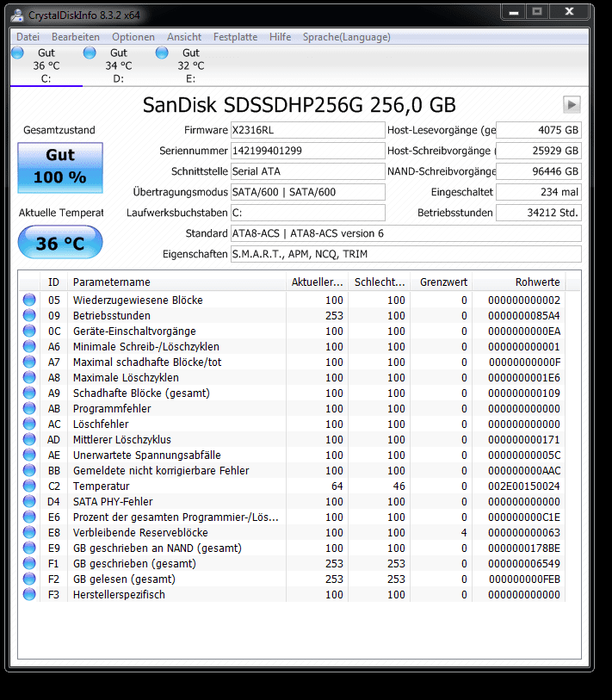Click the ID column header

point(53,282)
